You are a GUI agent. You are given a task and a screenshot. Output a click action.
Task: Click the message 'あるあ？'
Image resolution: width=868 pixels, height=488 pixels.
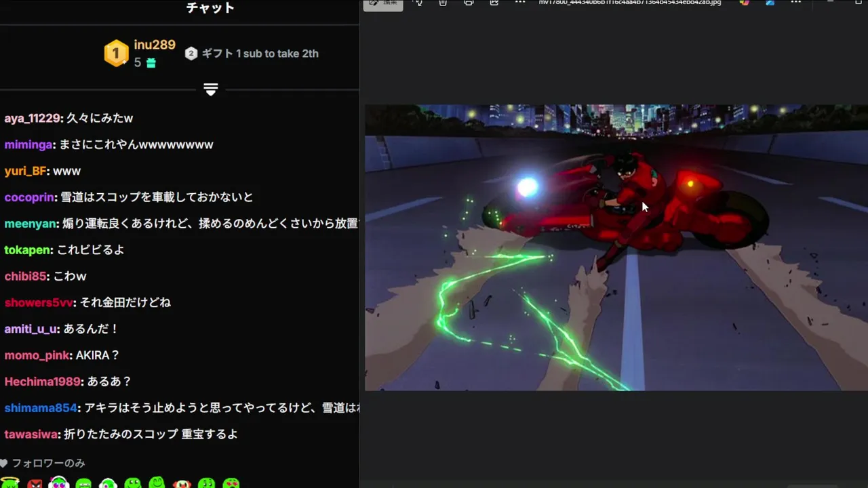pyautogui.click(x=108, y=382)
